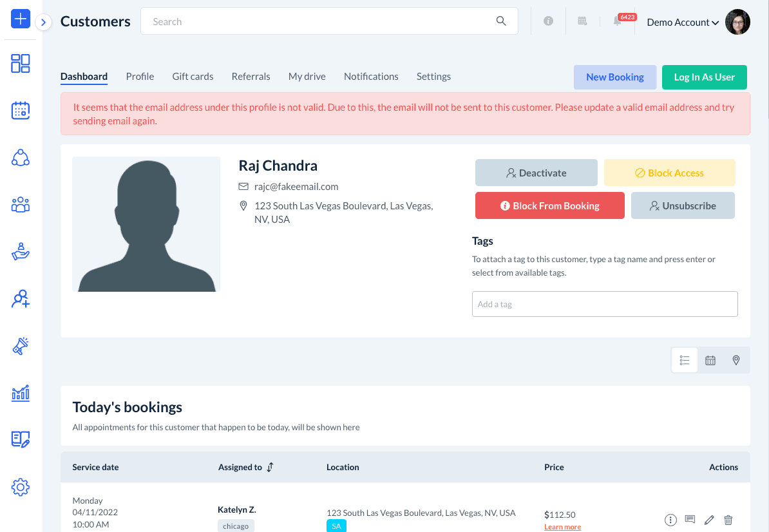Click the Block From Booking button
This screenshot has width=769, height=532.
(x=550, y=205)
